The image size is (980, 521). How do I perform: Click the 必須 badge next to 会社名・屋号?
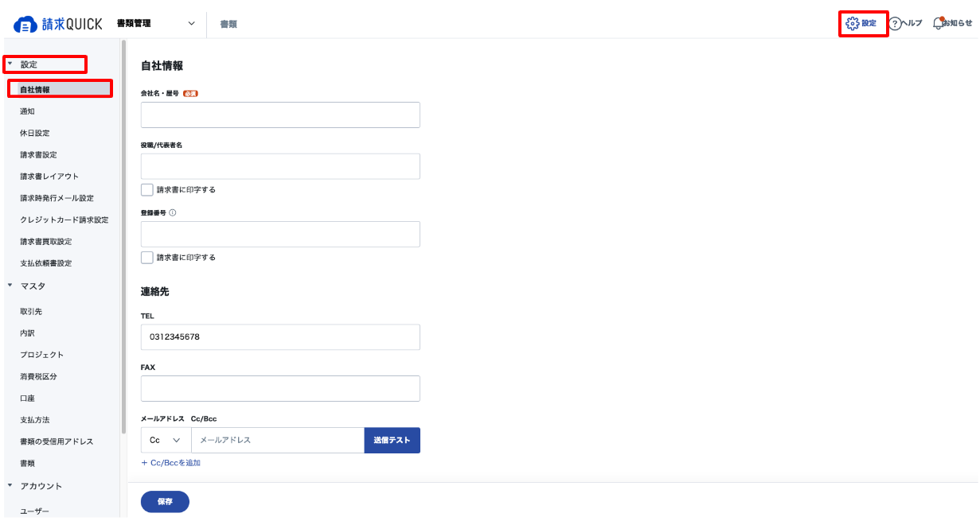coord(190,94)
